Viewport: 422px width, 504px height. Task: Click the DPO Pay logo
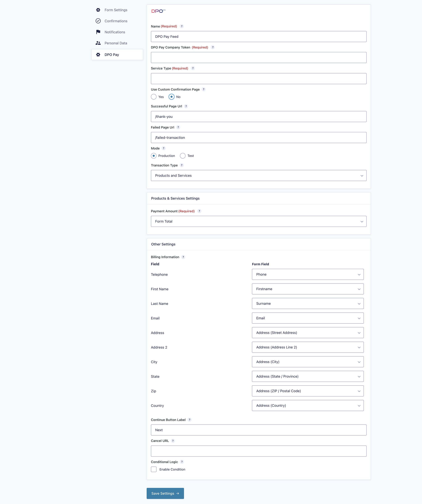tap(158, 11)
